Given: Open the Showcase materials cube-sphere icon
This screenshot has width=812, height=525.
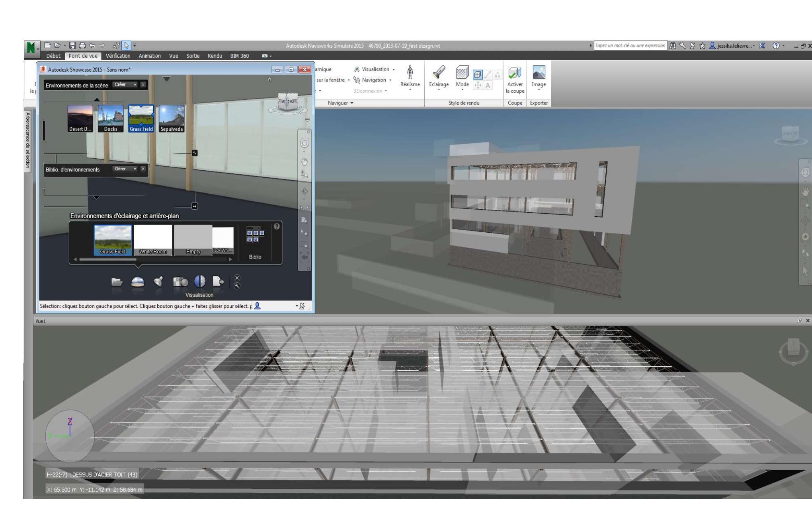Looking at the screenshot, I should [180, 282].
